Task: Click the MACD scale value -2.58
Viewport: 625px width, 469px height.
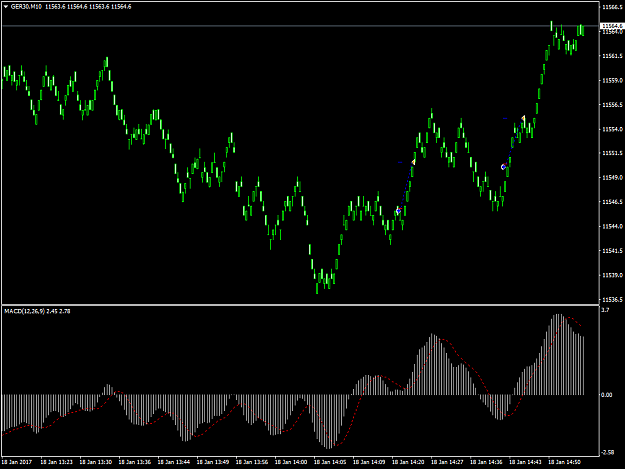Action: click(x=607, y=452)
